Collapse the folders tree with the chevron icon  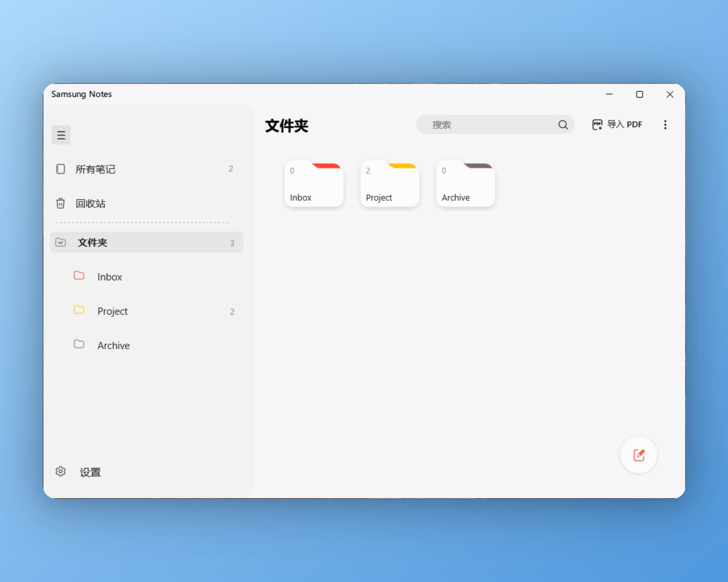click(x=60, y=243)
